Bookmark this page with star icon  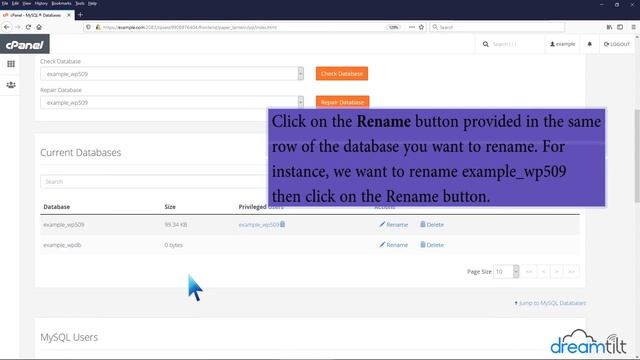tap(421, 27)
